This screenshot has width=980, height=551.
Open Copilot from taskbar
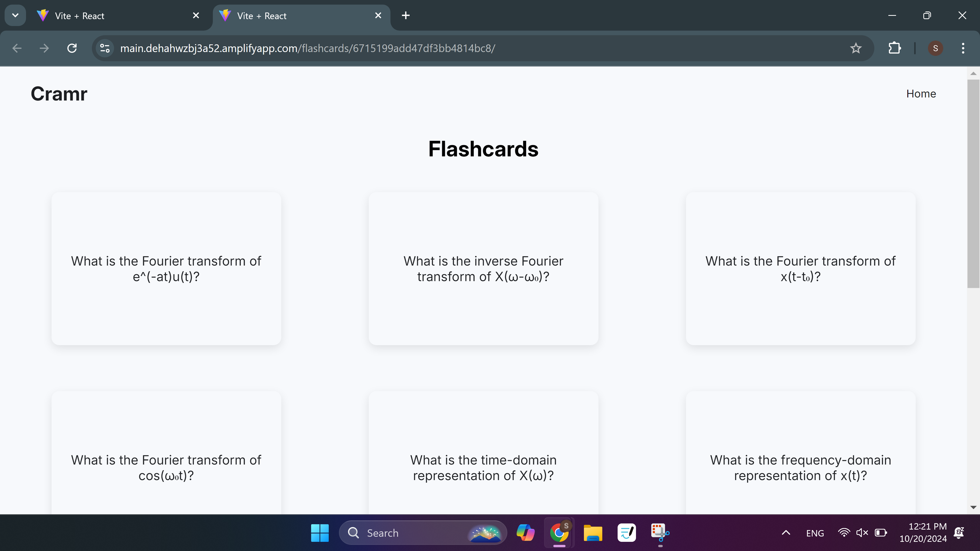[525, 533]
